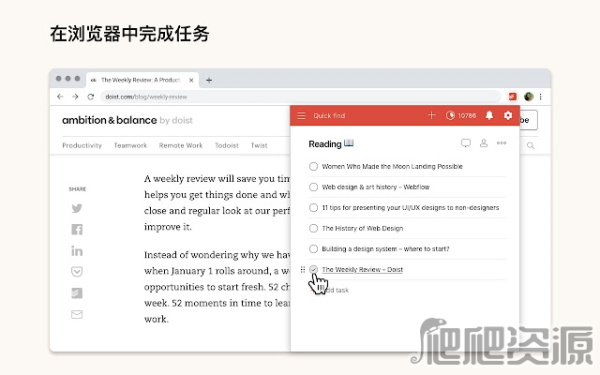Complete 'Web design & art history - Webflow' task

[x=313, y=187]
